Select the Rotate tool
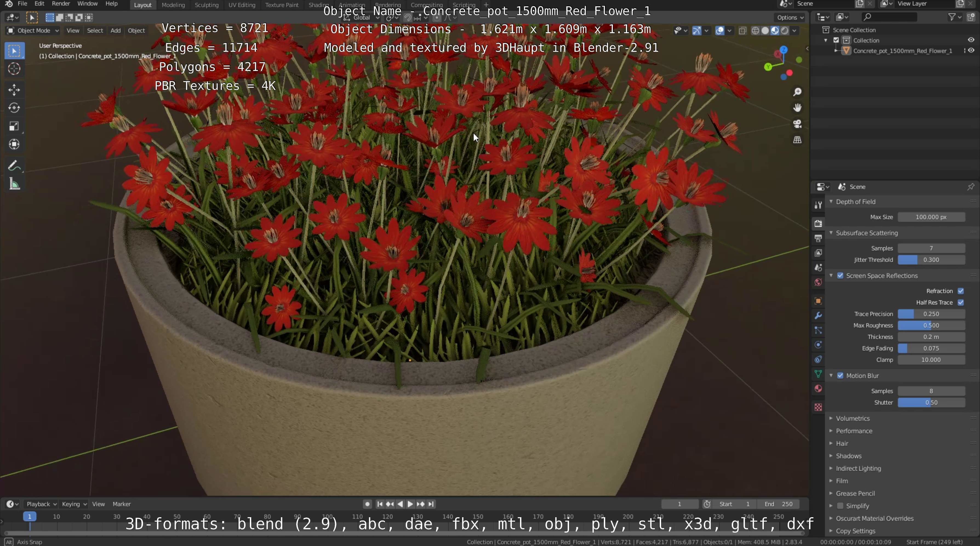Image resolution: width=980 pixels, height=546 pixels. tap(15, 108)
